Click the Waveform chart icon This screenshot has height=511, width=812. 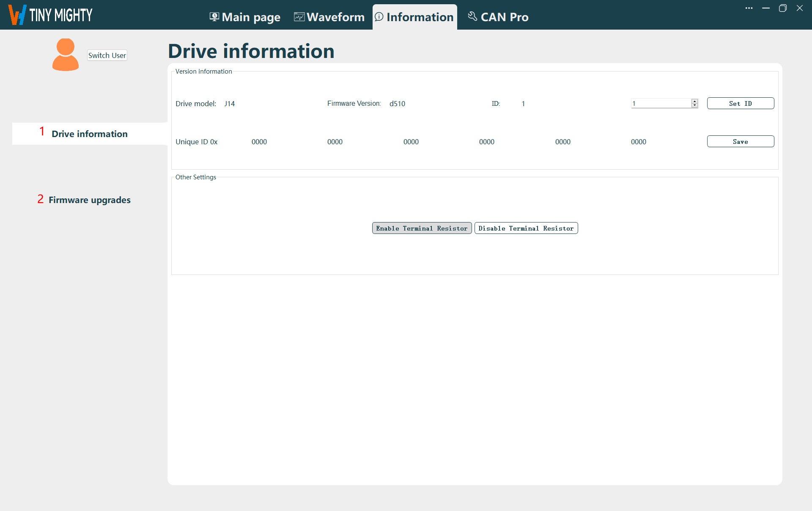tap(299, 16)
